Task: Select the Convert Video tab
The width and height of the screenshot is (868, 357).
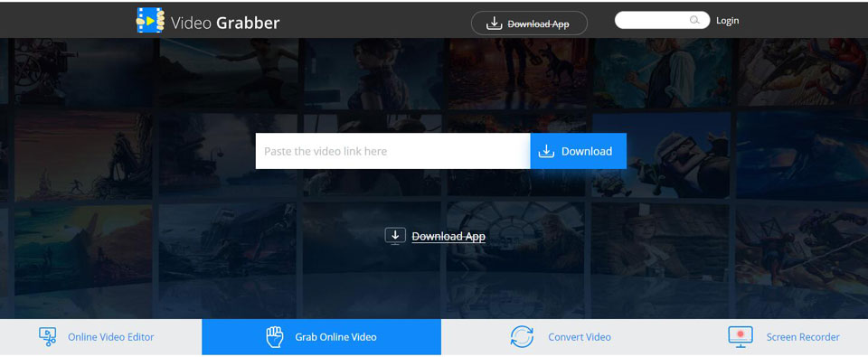Action: click(561, 336)
